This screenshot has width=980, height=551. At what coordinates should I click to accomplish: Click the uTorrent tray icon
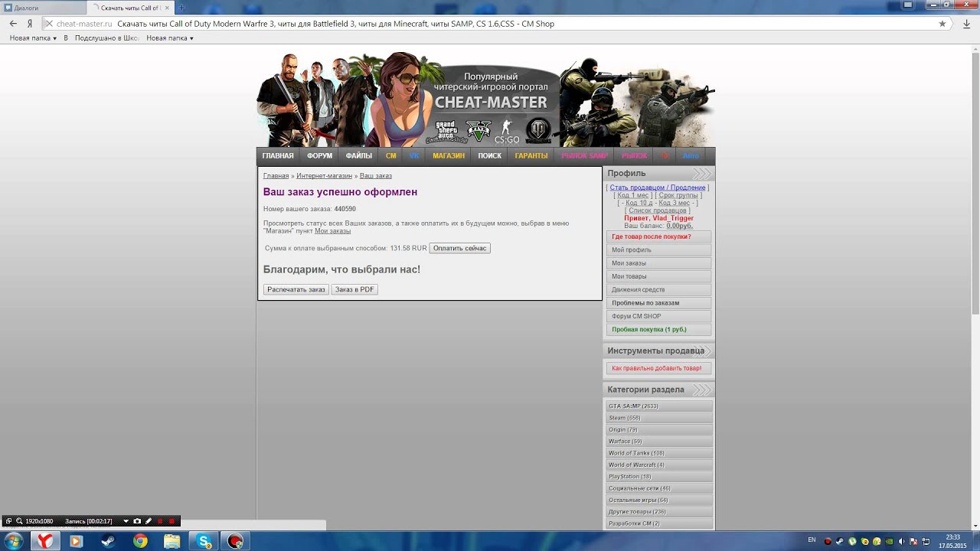[852, 541]
